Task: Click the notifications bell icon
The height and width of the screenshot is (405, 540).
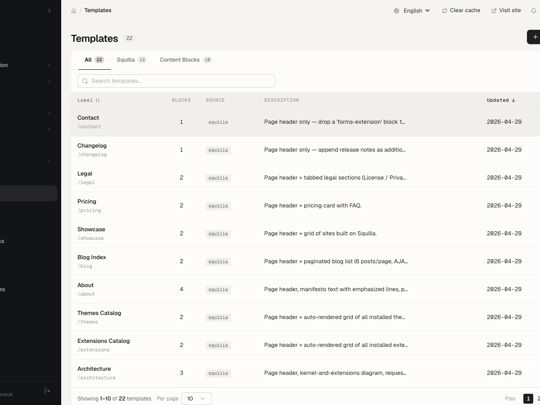Action: (533, 11)
